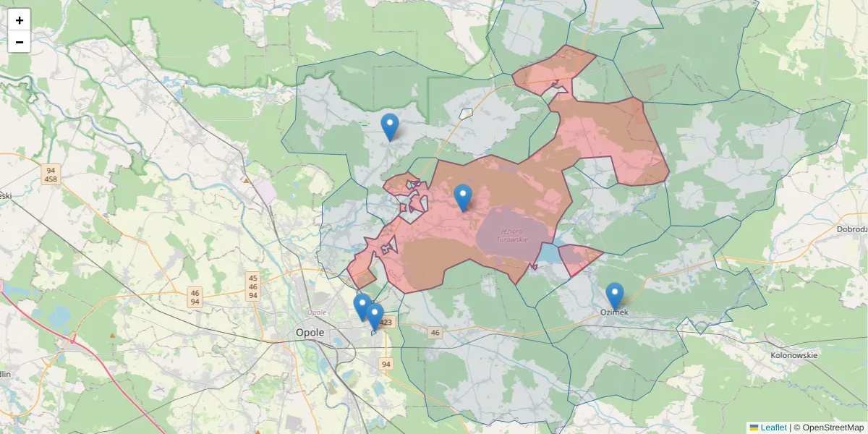The width and height of the screenshot is (868, 434).
Task: Click the Kolonowskie village label
Action: 793,355
